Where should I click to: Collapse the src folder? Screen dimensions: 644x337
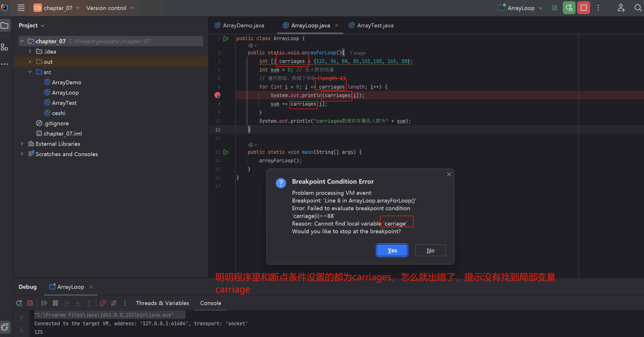point(30,72)
